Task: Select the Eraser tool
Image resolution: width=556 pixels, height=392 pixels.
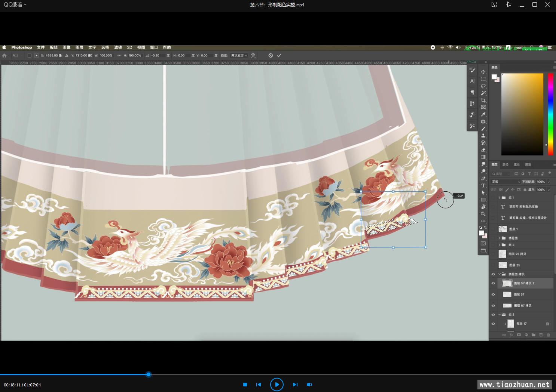Action: coord(483,150)
